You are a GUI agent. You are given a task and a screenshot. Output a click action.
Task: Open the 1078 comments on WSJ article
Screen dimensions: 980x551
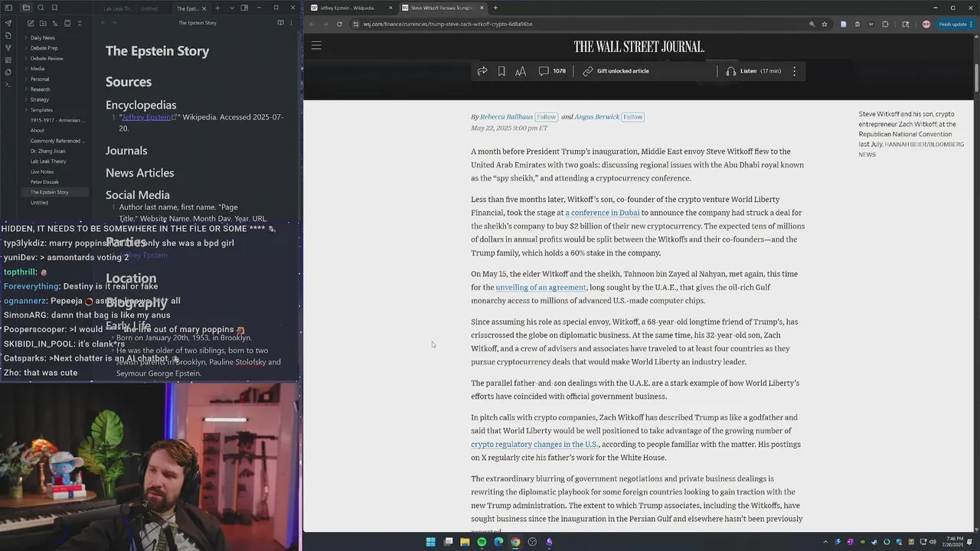click(552, 71)
